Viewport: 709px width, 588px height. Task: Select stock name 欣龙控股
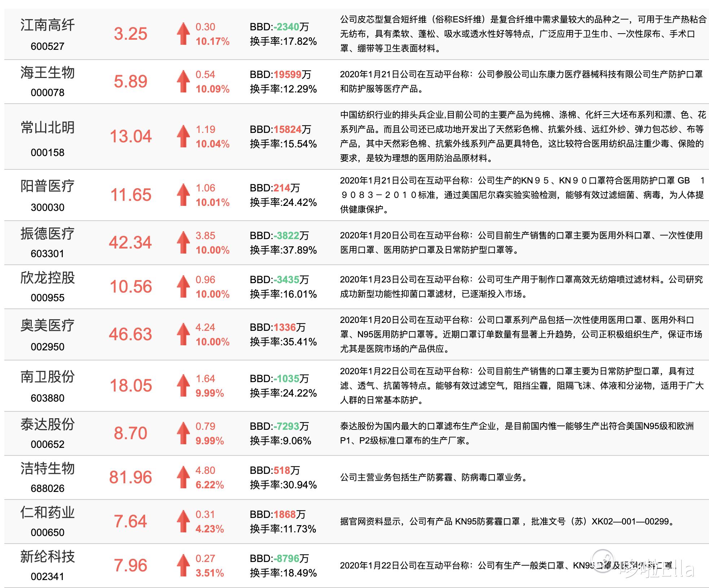(48, 278)
